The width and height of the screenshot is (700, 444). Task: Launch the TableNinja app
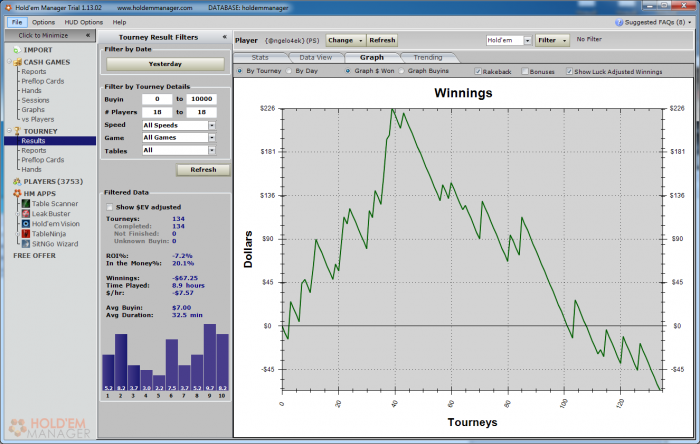pos(50,232)
